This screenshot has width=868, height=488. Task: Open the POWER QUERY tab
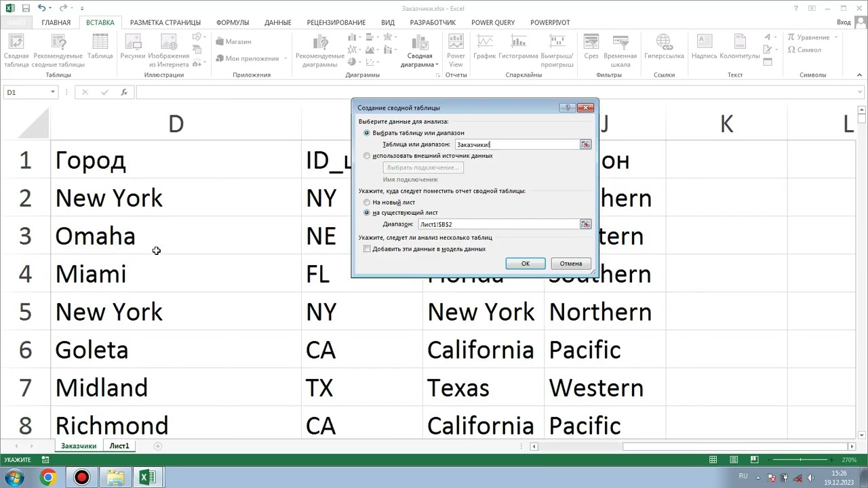(x=493, y=22)
